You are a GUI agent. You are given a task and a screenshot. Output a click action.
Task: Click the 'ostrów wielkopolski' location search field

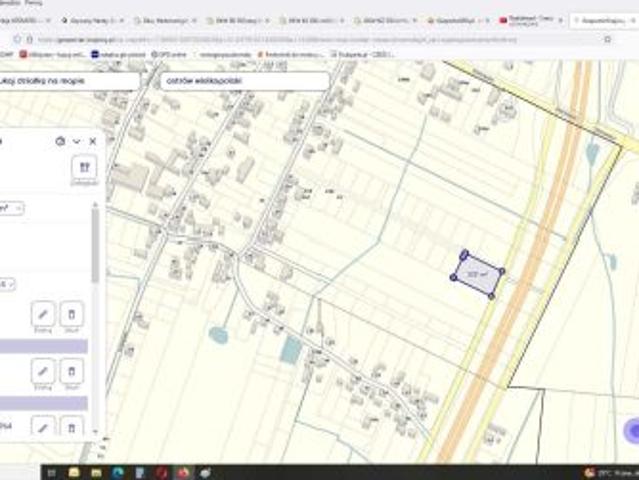tap(245, 81)
